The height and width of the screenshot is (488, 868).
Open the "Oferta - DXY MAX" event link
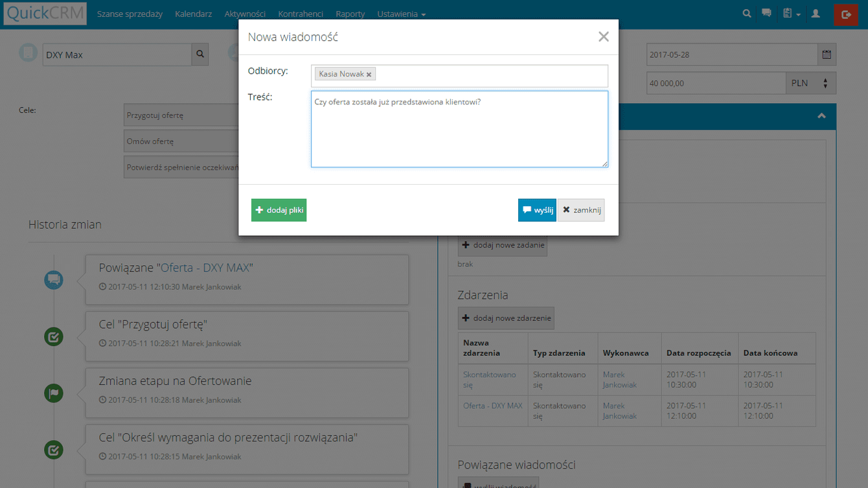pos(492,406)
